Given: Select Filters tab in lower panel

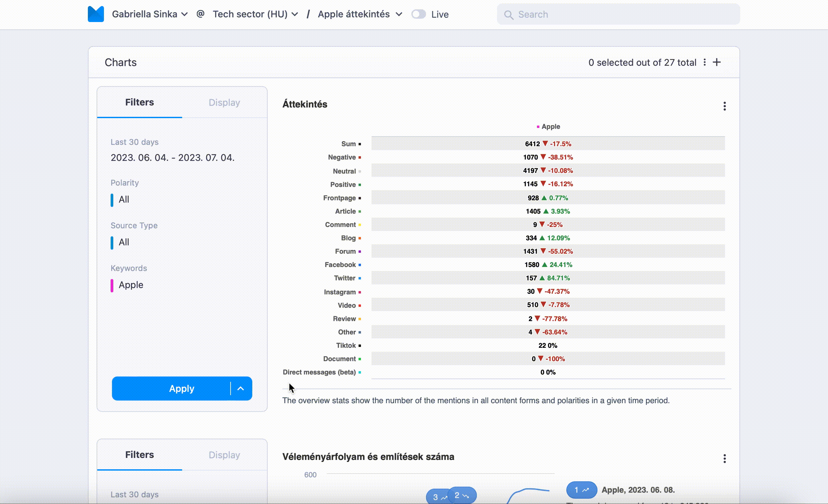Looking at the screenshot, I should tap(139, 455).
